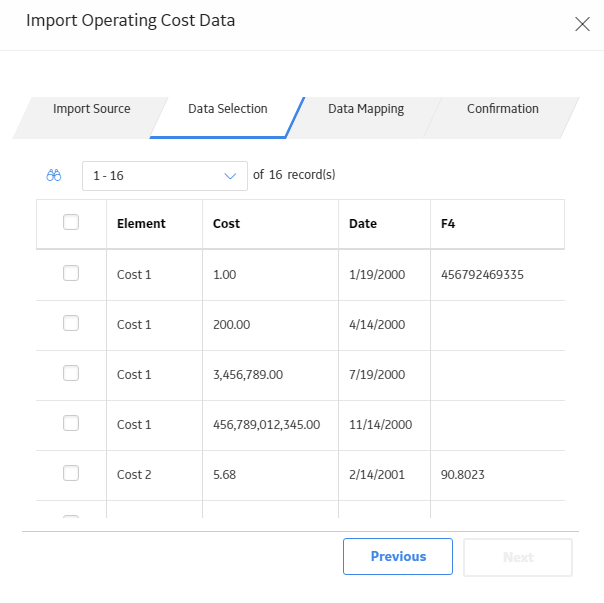Close the Import Operating Cost Data dialog
This screenshot has height=603, width=604.
point(582,24)
